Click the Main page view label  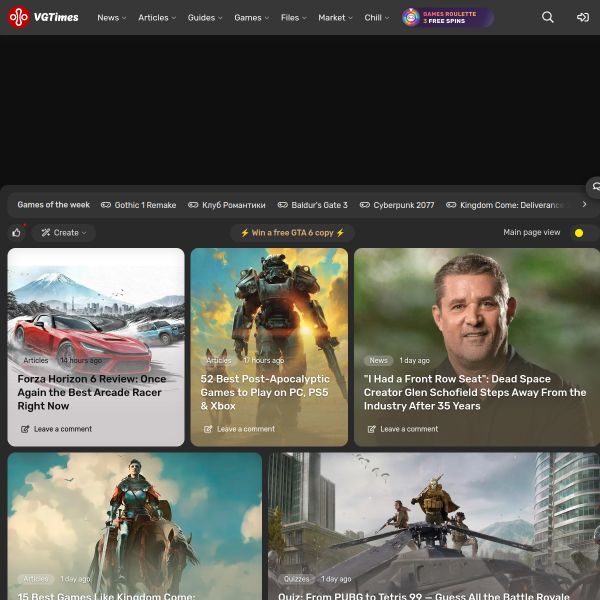point(532,233)
